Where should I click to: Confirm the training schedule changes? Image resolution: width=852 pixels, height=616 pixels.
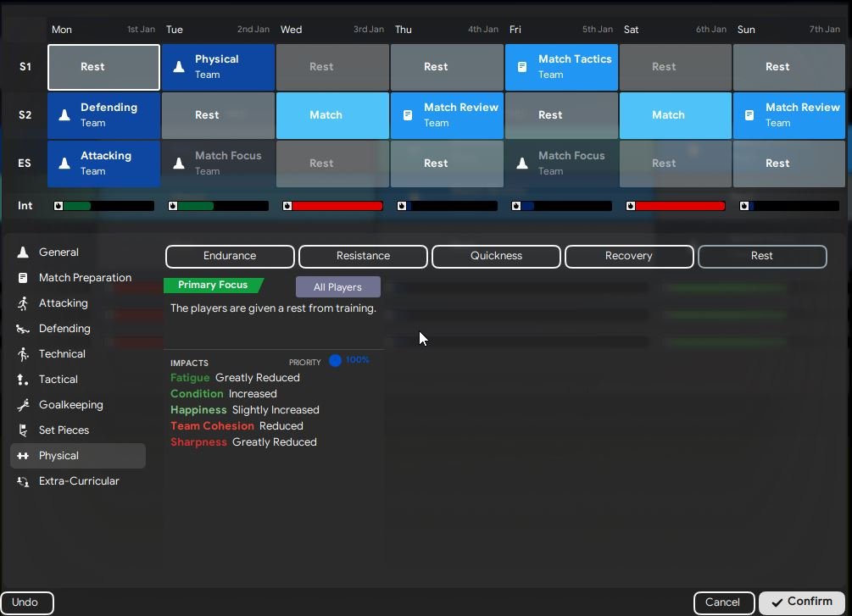802,602
